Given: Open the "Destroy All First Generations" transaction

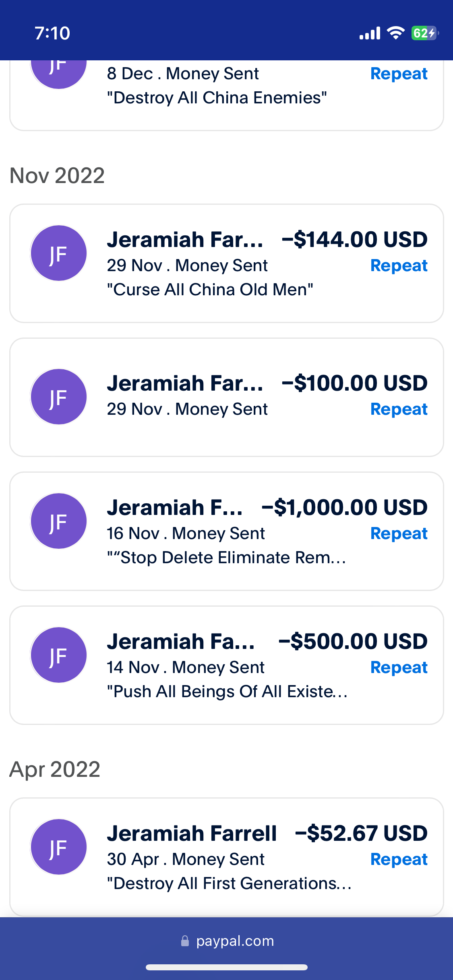Looking at the screenshot, I should click(x=227, y=857).
